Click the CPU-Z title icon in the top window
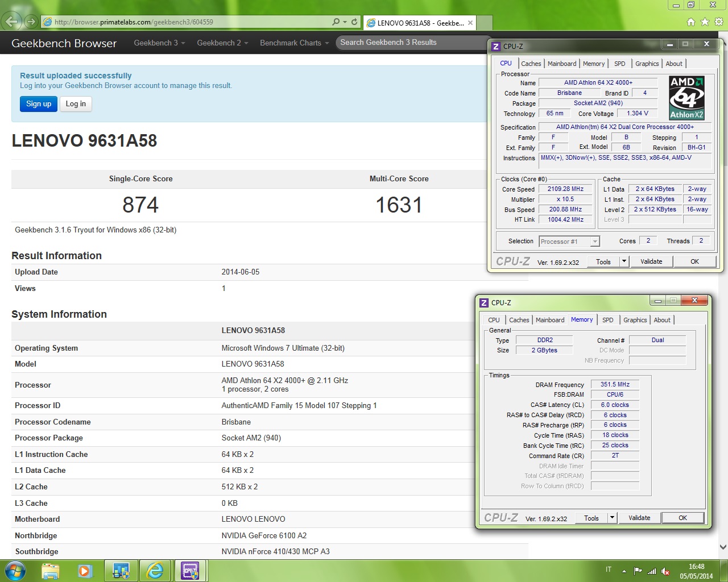Image resolution: width=728 pixels, height=582 pixels. 496,47
